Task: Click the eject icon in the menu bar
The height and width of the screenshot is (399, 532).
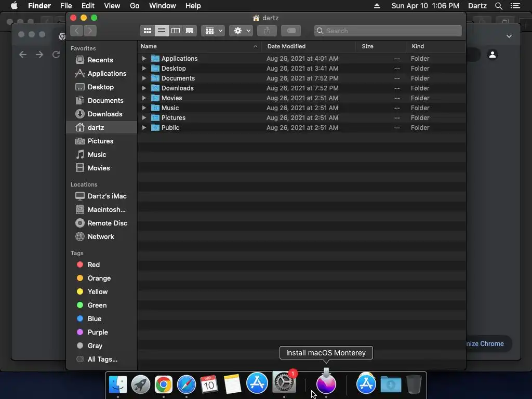Action: coord(377,6)
